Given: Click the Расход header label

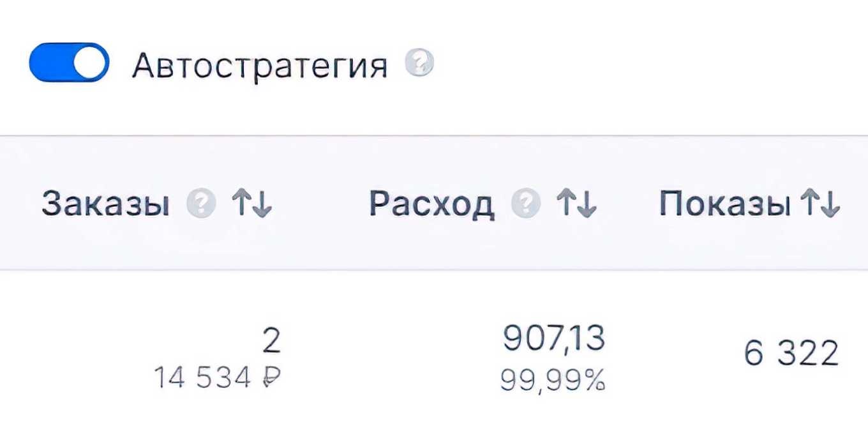Looking at the screenshot, I should tap(432, 203).
